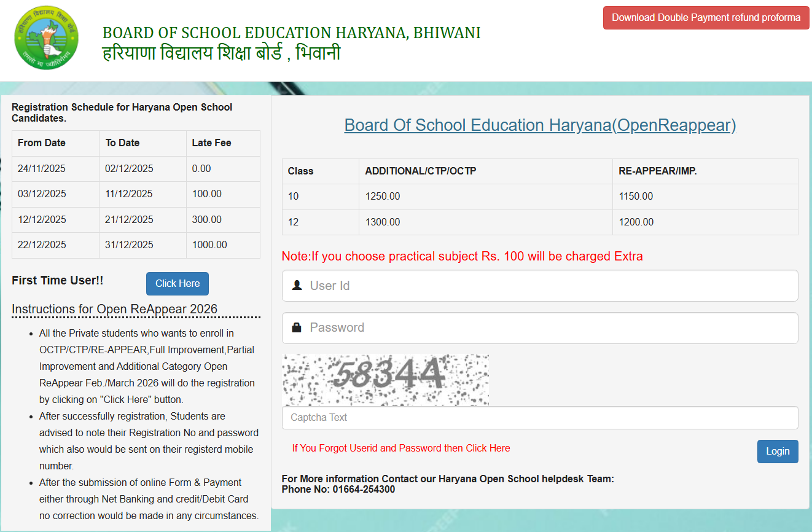
Task: Click the person icon in the User Id field
Action: (297, 286)
